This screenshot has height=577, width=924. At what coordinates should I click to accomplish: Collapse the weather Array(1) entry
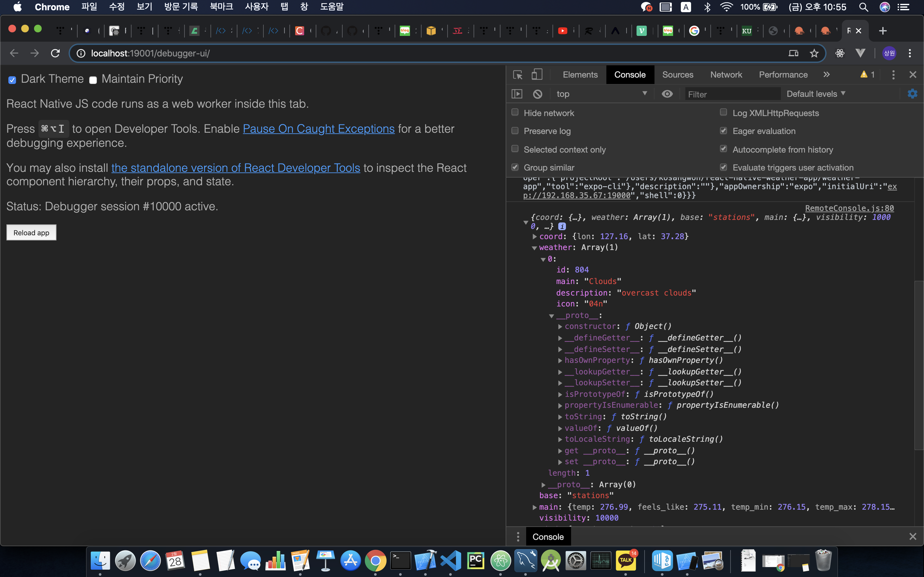[x=535, y=248]
